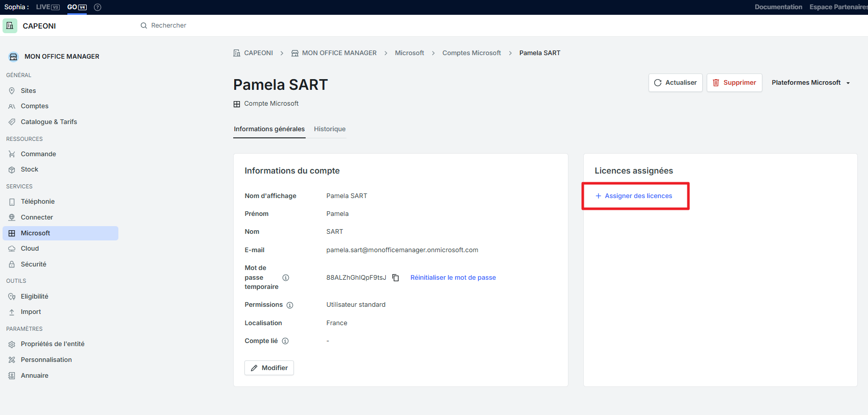This screenshot has width=868, height=415.
Task: Click the Téléphonie phone icon
Action: point(12,202)
